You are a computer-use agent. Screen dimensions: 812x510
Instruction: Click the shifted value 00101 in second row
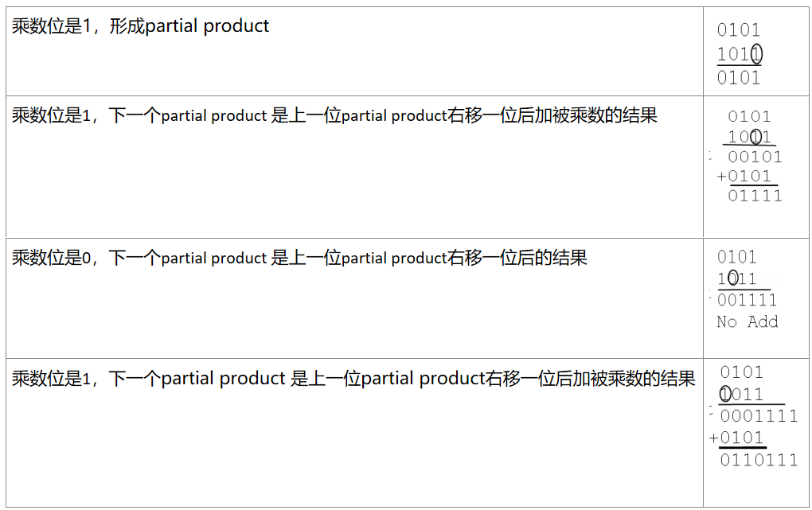click(x=755, y=157)
